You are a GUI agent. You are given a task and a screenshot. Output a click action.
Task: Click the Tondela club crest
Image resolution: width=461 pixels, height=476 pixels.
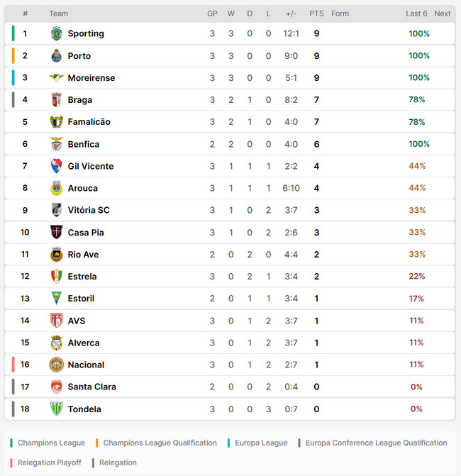point(57,409)
